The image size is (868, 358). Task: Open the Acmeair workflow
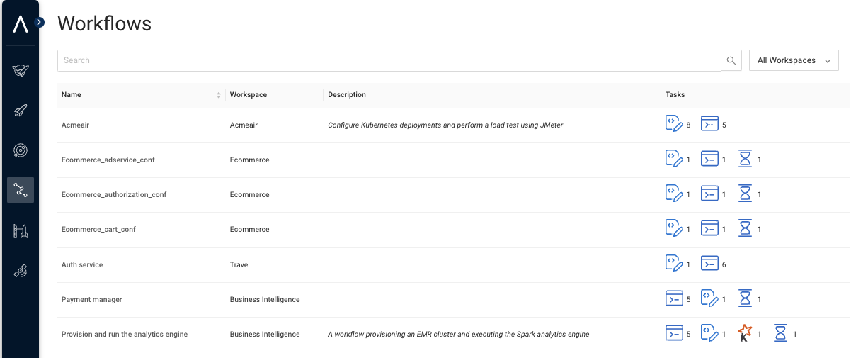click(75, 125)
